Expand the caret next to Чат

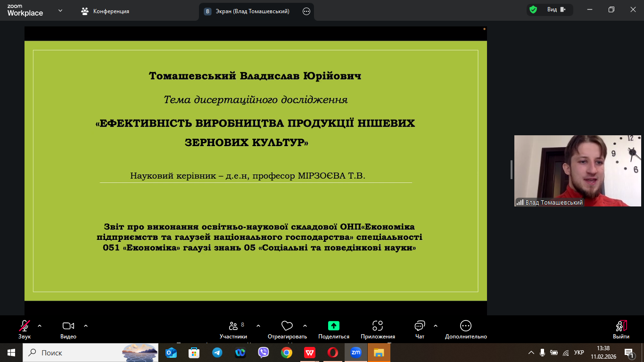(x=436, y=326)
